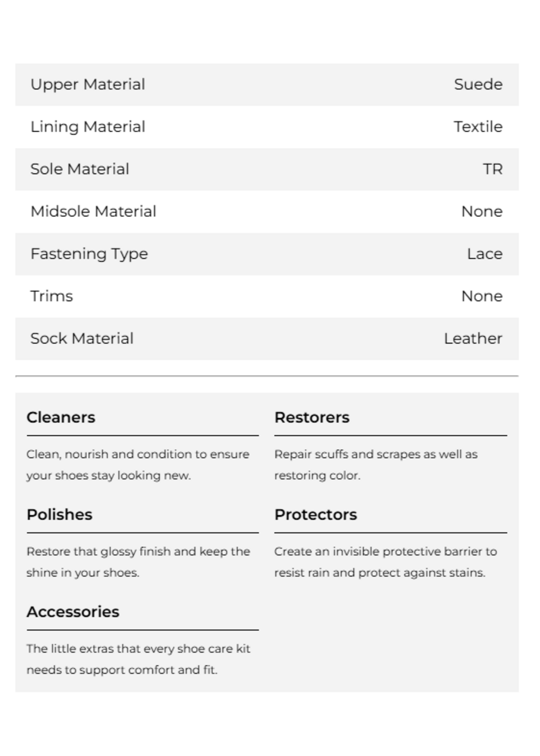
Task: Click the Textile value text
Action: pyautogui.click(x=478, y=127)
